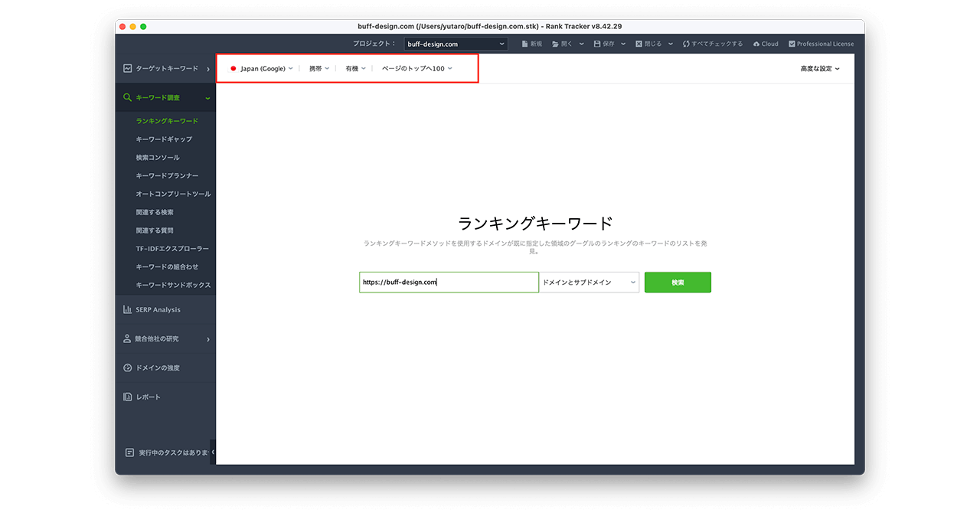
Task: Expand the Japan (Google) search engine dropdown
Action: point(262,69)
